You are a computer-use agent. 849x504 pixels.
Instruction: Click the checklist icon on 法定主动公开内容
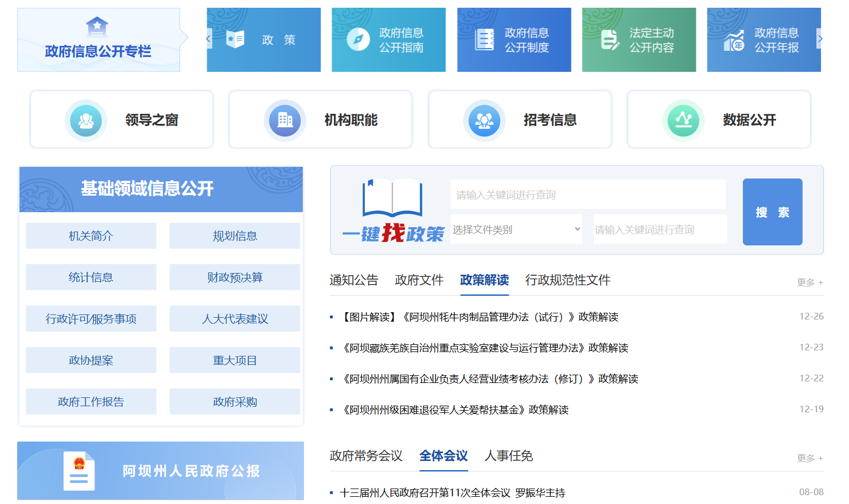coord(610,40)
